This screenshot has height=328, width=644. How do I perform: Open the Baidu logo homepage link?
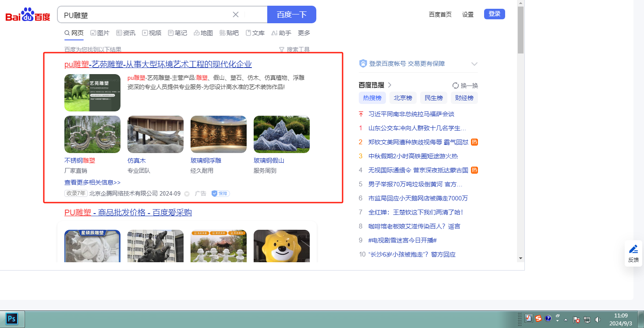[28, 15]
